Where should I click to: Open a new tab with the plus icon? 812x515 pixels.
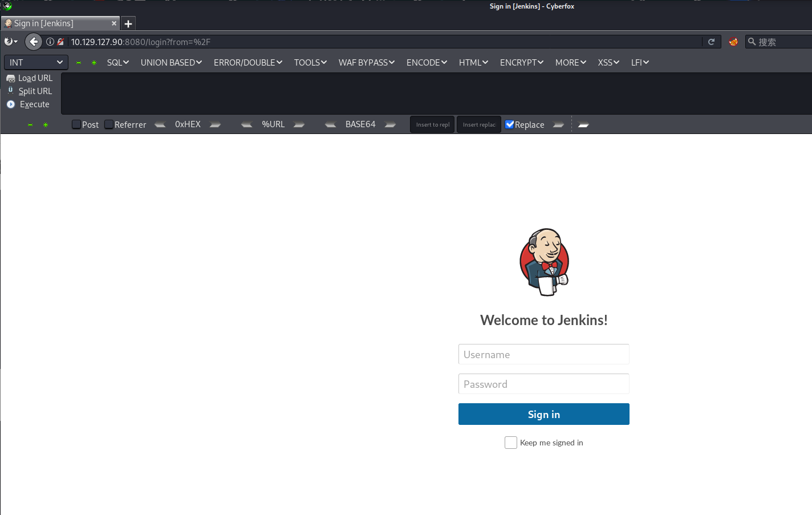coord(128,24)
